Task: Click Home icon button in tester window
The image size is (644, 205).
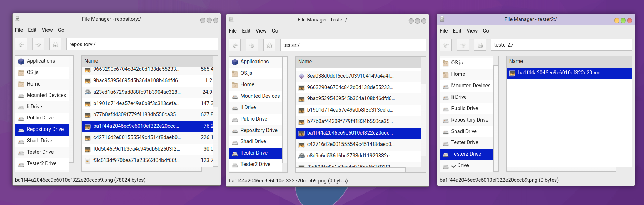Action: (x=269, y=45)
